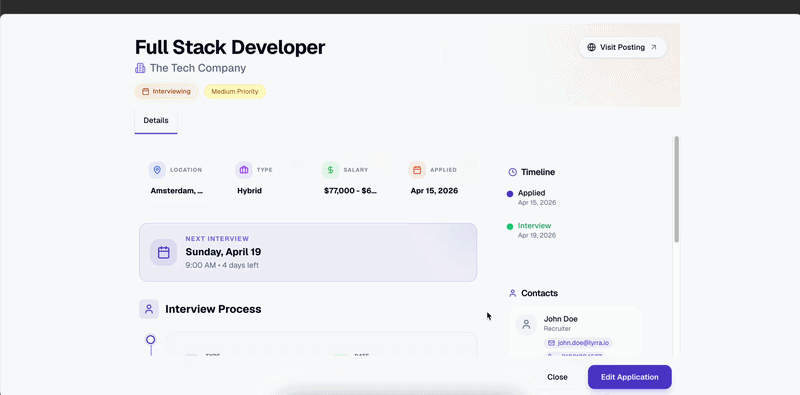Click the first Interview Process step circle
The image size is (800, 395).
click(151, 339)
